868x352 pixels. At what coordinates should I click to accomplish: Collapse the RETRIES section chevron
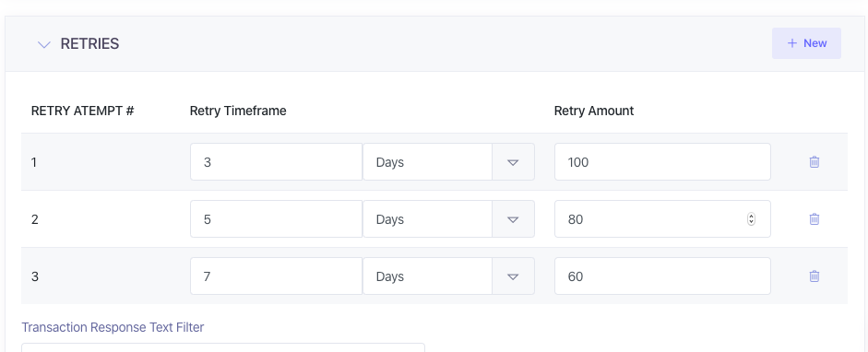coord(43,44)
